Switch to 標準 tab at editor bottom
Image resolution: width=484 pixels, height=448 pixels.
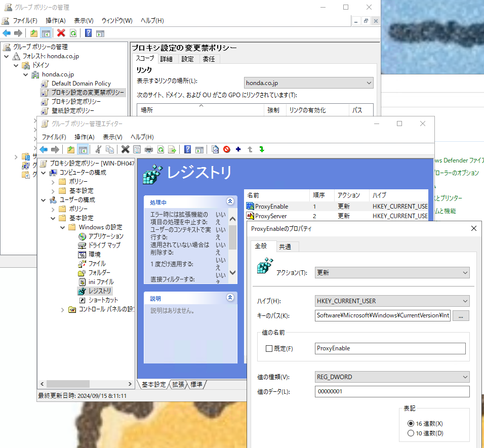196,384
